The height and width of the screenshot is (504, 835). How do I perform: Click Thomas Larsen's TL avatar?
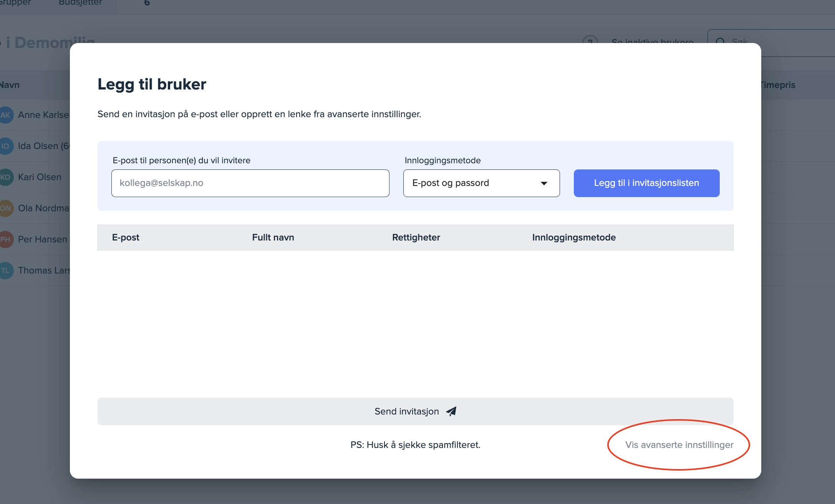(x=5, y=270)
